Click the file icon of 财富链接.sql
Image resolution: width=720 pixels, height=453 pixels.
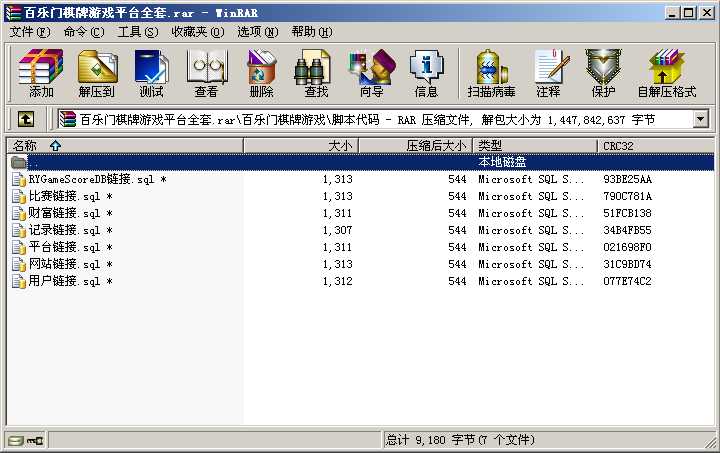[19, 213]
